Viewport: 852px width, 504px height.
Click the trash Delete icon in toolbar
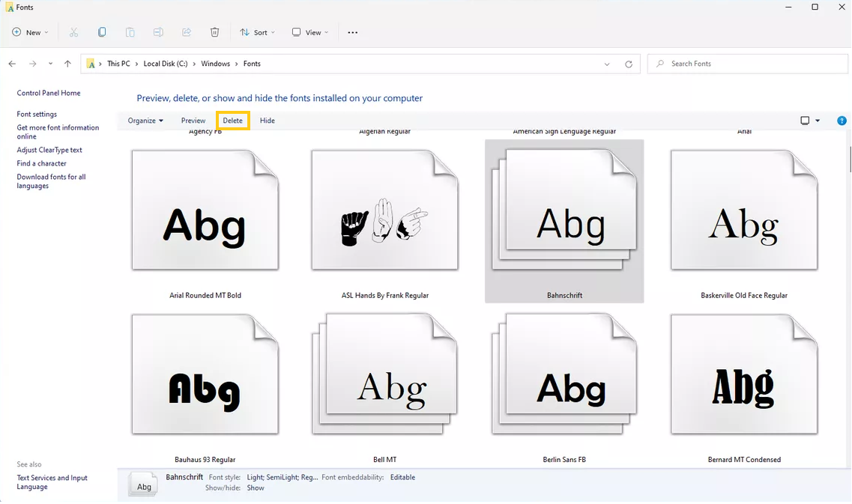tap(214, 32)
